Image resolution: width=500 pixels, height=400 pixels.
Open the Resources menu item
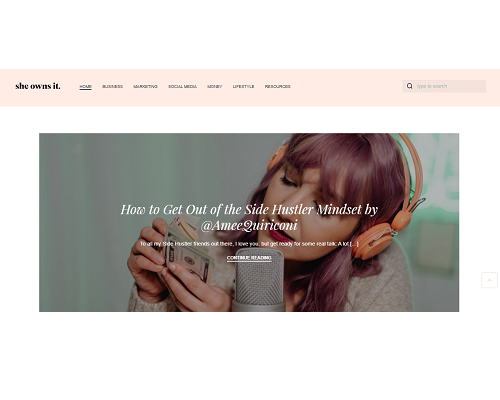coord(277,86)
